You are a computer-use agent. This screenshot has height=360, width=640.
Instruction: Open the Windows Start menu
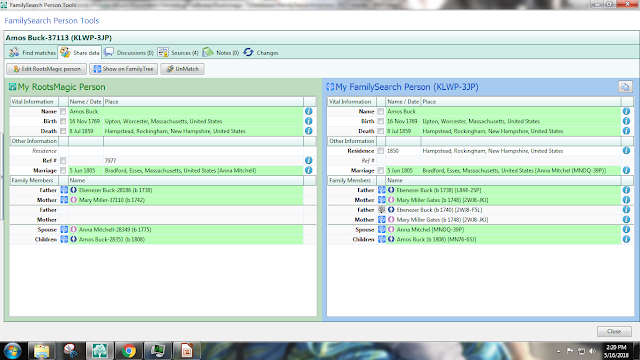[x=12, y=351]
